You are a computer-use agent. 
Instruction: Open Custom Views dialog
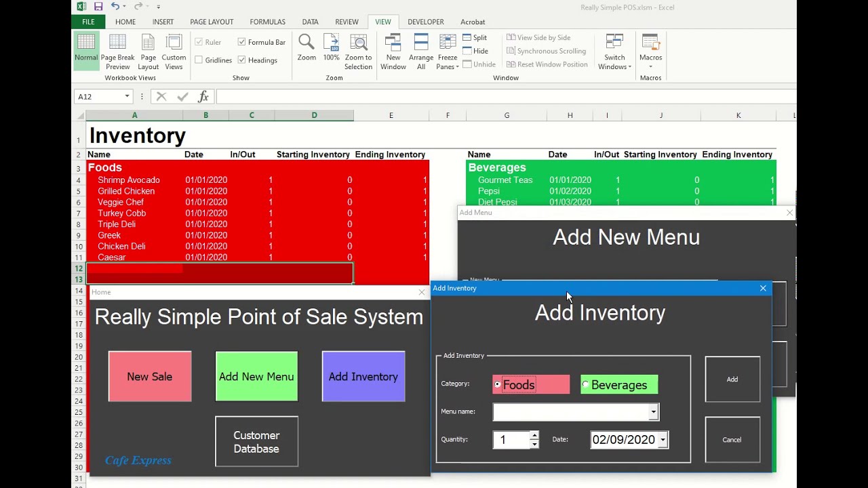(174, 52)
